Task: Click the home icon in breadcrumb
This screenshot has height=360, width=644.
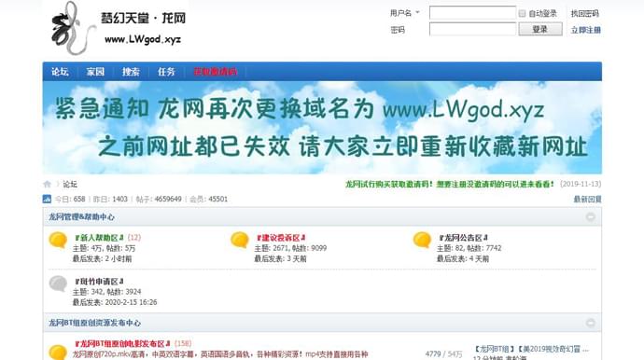Action: click(x=48, y=184)
